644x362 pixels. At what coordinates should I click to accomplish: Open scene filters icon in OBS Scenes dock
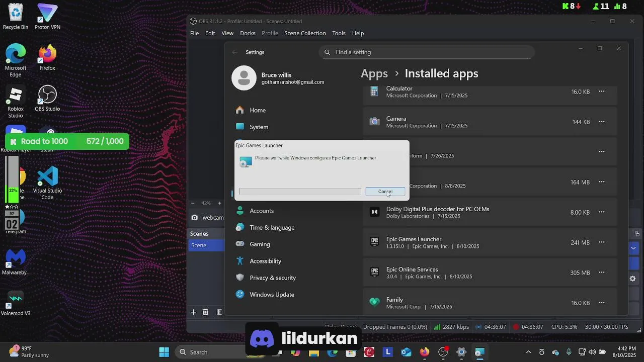pos(219,312)
